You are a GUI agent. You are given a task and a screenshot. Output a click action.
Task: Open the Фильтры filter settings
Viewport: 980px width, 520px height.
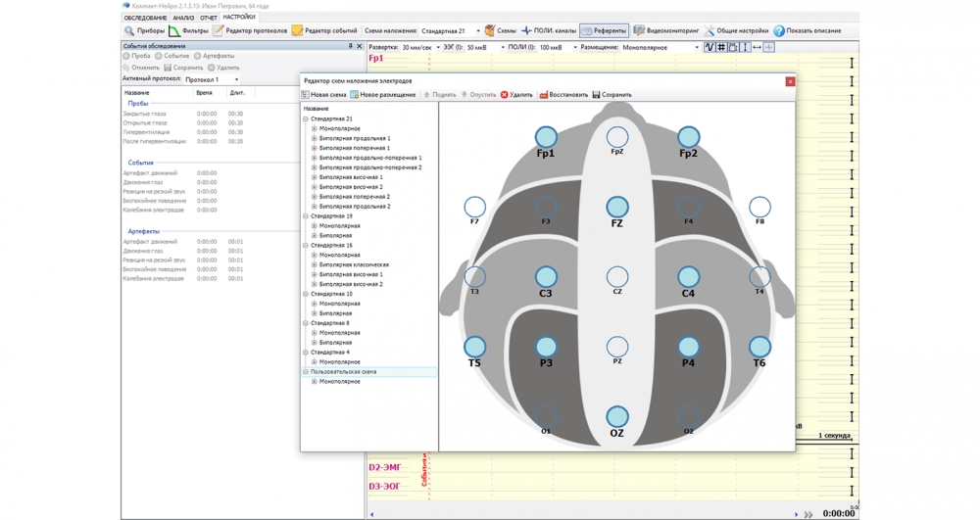point(188,31)
